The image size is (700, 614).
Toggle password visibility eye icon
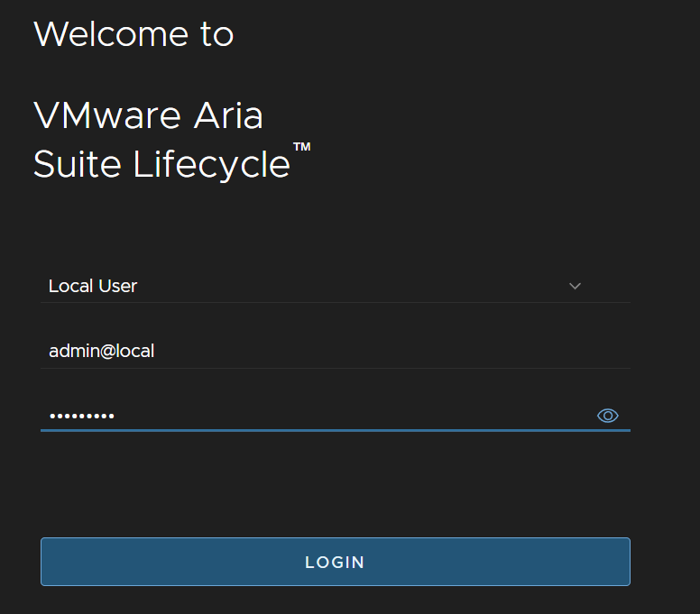(x=608, y=416)
